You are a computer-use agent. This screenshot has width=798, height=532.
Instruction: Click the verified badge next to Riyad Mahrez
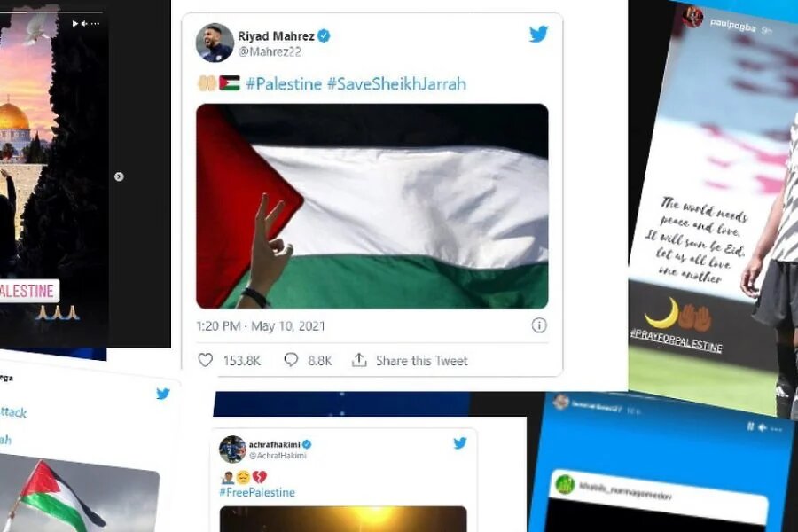point(324,35)
